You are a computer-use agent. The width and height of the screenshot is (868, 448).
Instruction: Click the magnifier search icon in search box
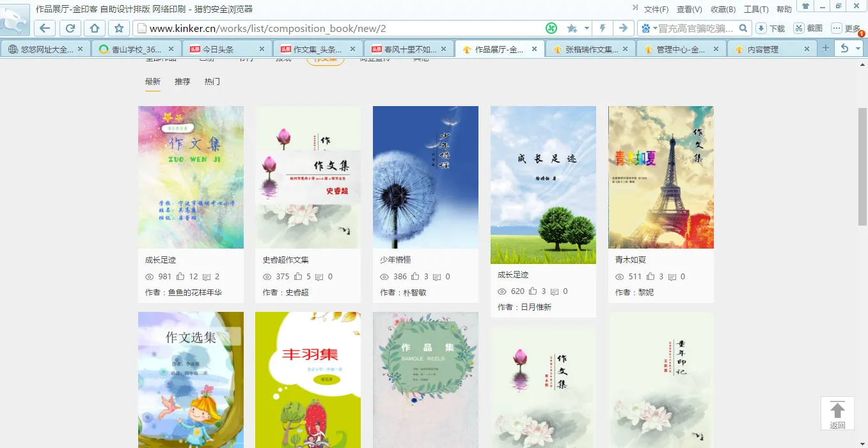coord(743,28)
